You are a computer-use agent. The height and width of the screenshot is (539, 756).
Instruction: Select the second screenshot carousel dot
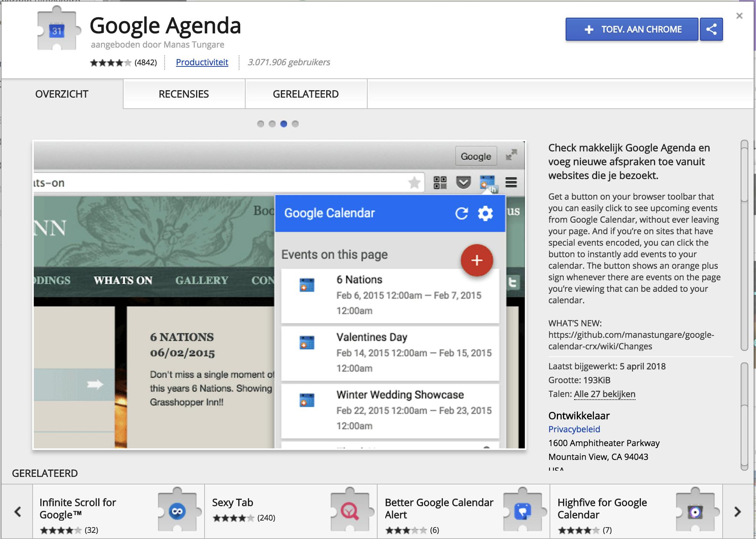pyautogui.click(x=272, y=124)
